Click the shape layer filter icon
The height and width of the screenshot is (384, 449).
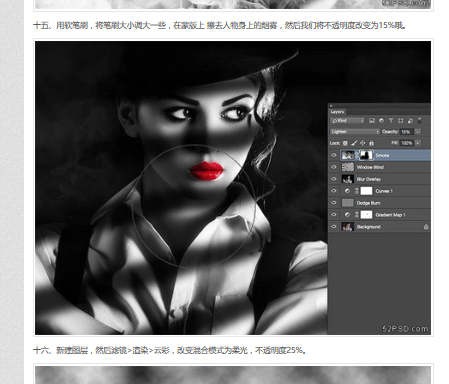point(400,121)
